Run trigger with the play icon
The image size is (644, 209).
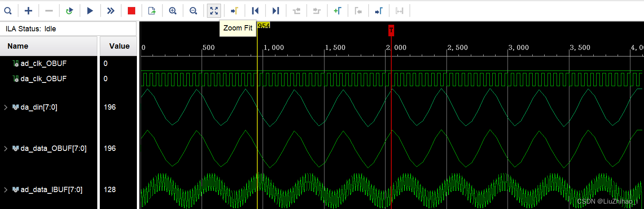[90, 11]
